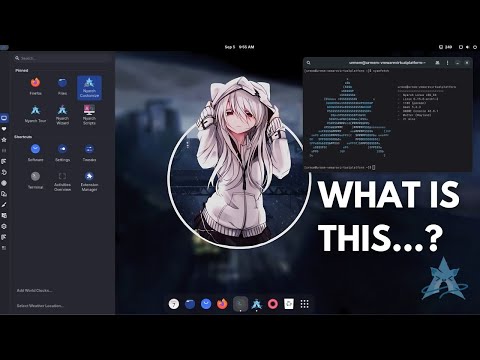Click Select Weather Location link

(x=40, y=305)
